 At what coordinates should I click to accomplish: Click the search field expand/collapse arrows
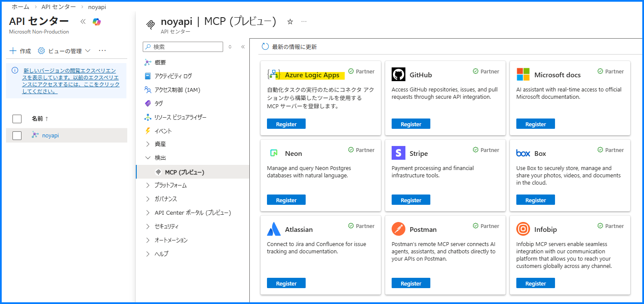[x=230, y=47]
